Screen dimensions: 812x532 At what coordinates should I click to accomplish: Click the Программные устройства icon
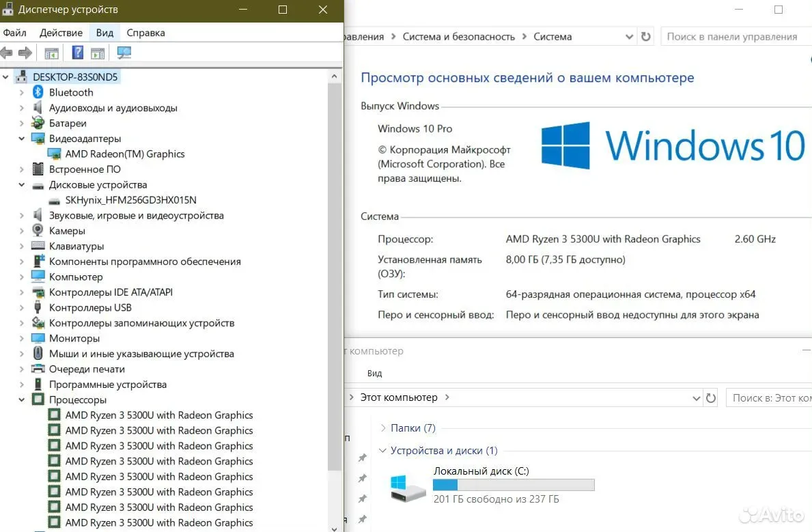tap(38, 384)
